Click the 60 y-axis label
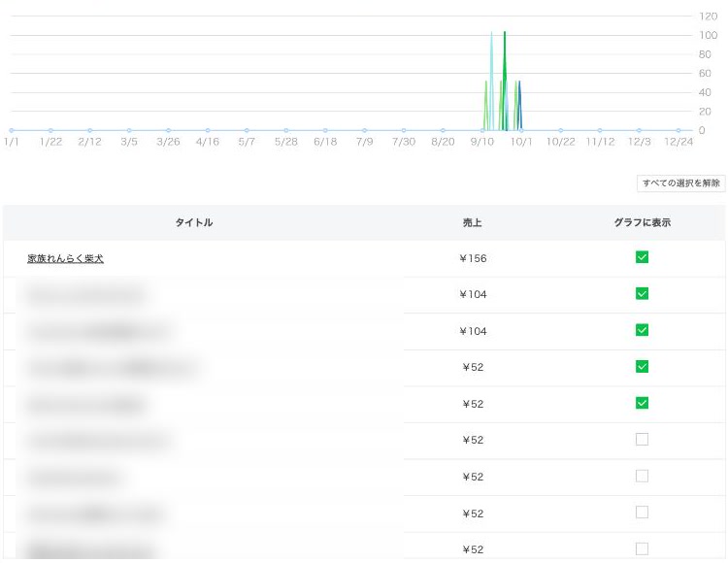The image size is (728, 563). 705,74
